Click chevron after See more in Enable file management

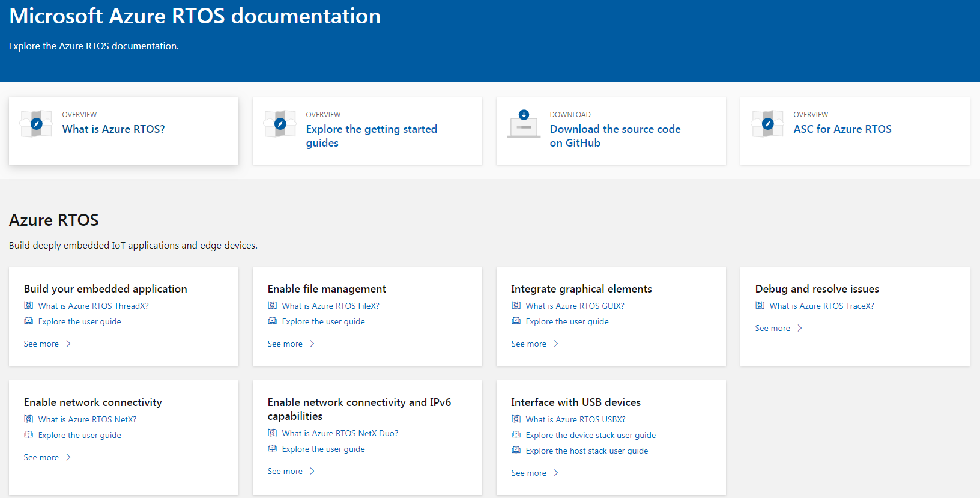point(312,344)
